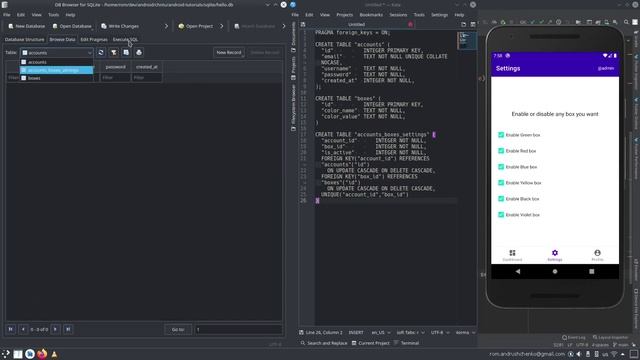Open Profile in emulator bottom navigation

pyautogui.click(x=597, y=255)
